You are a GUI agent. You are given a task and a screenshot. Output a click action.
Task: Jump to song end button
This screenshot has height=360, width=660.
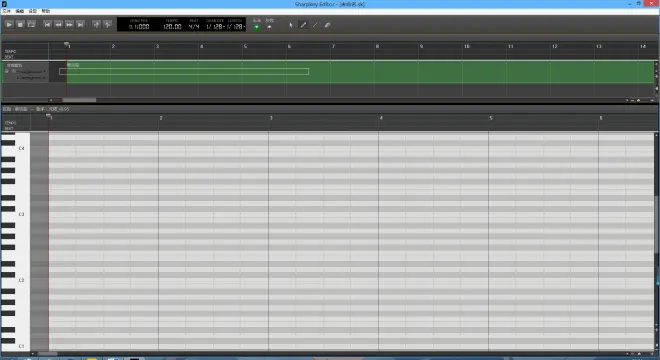point(80,24)
